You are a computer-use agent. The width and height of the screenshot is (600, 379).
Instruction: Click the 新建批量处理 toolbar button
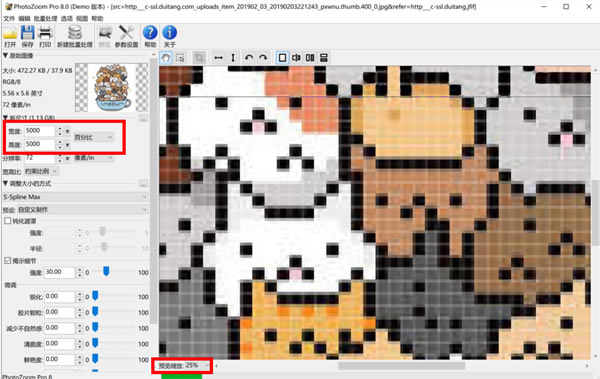(75, 36)
